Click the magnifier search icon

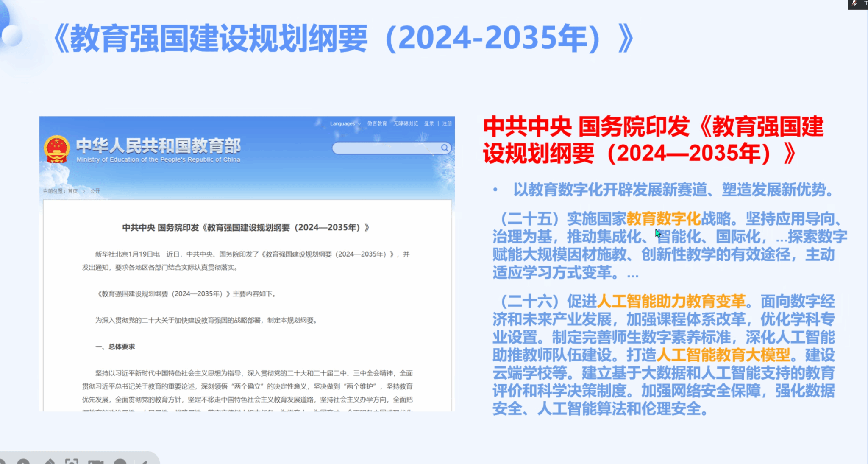[444, 148]
